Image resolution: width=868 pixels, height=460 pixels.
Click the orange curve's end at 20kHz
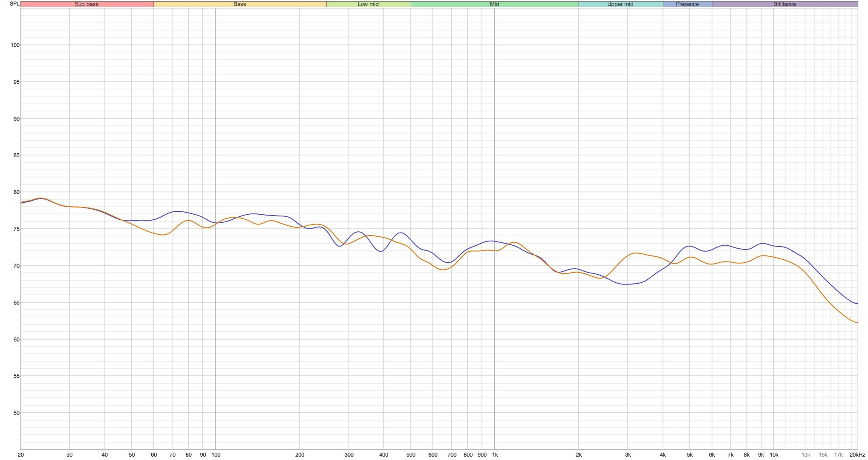[856, 322]
